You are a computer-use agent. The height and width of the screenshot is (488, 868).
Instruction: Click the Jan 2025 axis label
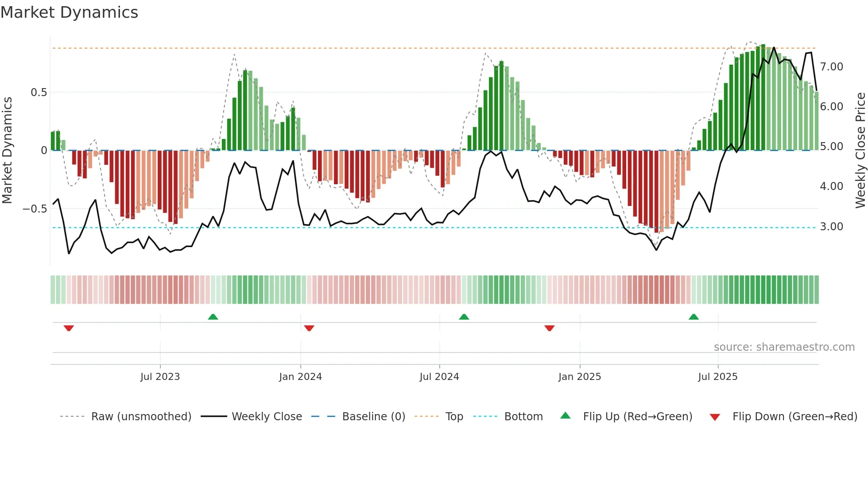tap(579, 377)
